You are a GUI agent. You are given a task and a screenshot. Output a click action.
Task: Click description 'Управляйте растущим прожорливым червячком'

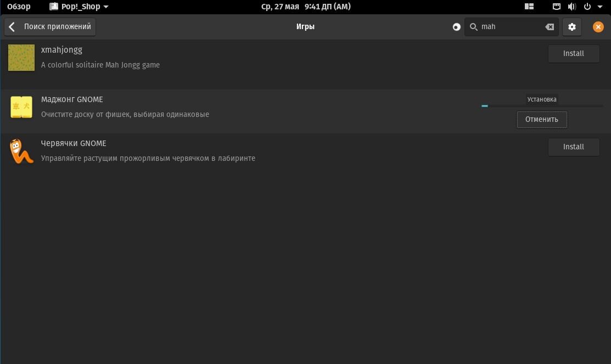coord(148,159)
